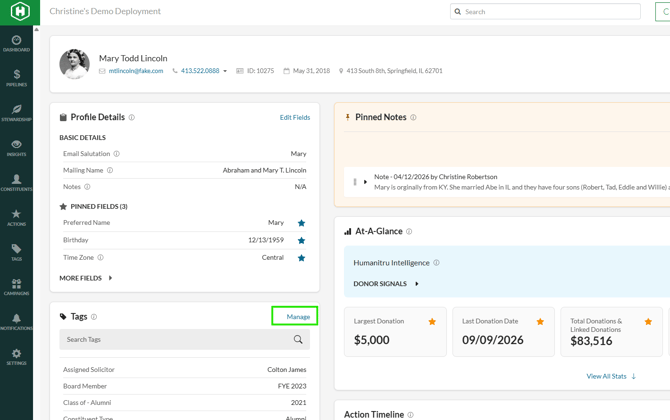Click the $83,516 total donations value
This screenshot has height=420, width=670.
pos(591,341)
